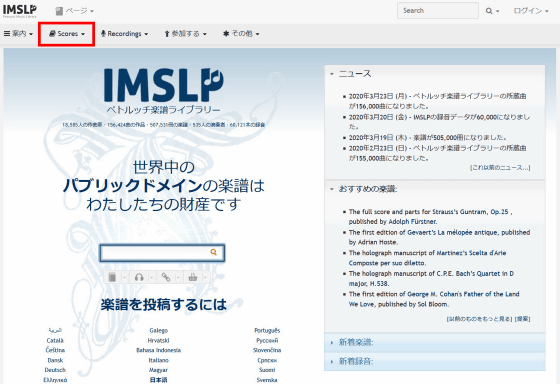Switch language to Slovenčina
Image resolution: width=560 pixels, height=384 pixels.
[x=267, y=350]
